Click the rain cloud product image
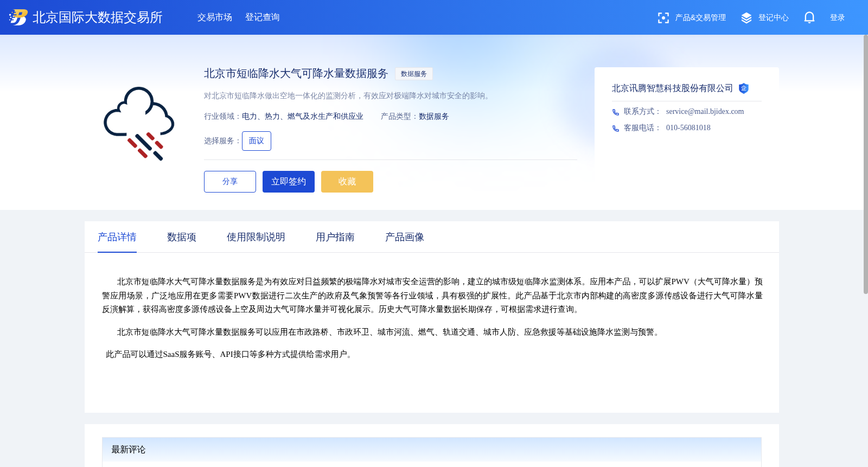The image size is (868, 467). (139, 124)
